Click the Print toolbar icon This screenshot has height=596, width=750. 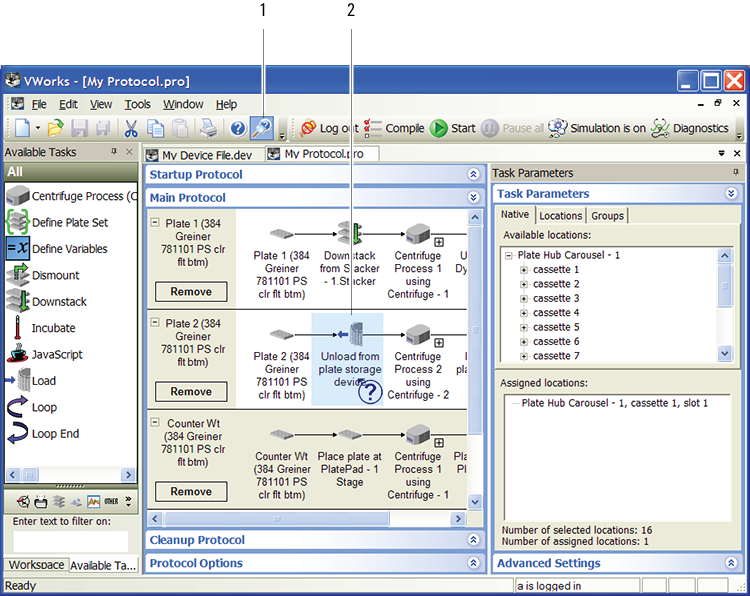click(209, 128)
